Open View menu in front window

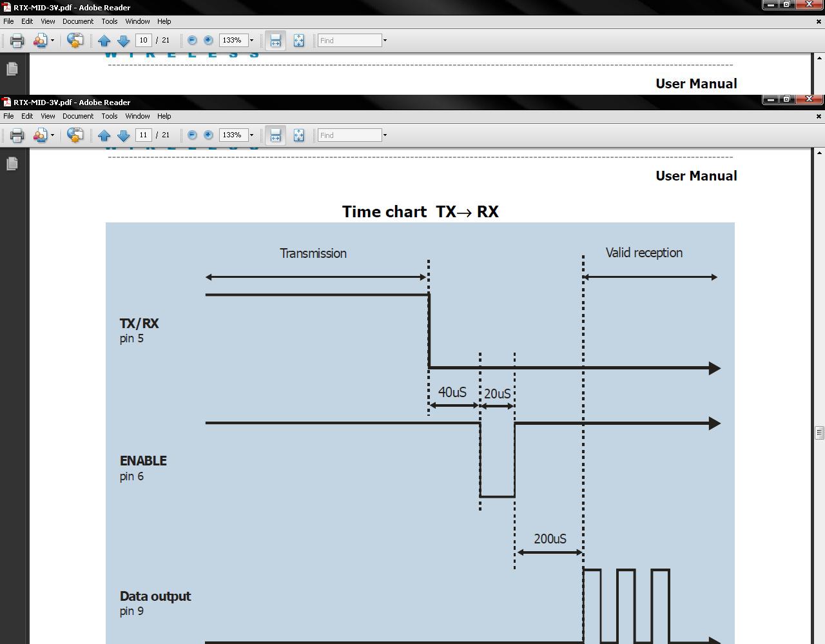(x=48, y=116)
